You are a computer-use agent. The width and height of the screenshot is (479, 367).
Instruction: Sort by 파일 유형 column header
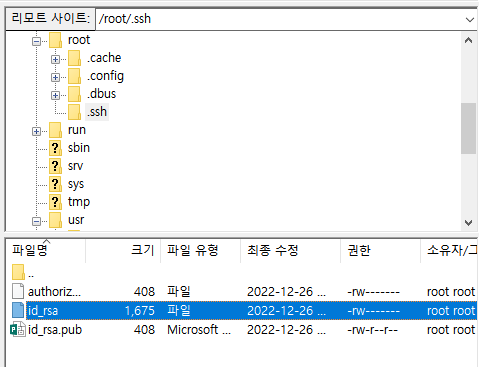pos(200,251)
